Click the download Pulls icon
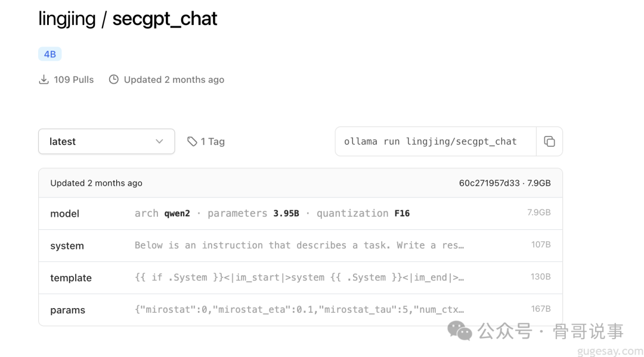 (44, 79)
